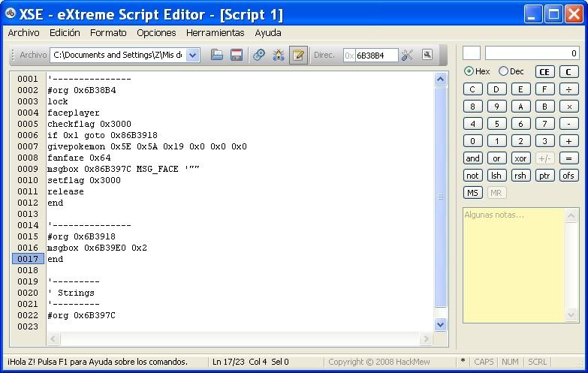This screenshot has height=373, width=588.
Task: Click the calculator 0 key
Action: (472, 141)
